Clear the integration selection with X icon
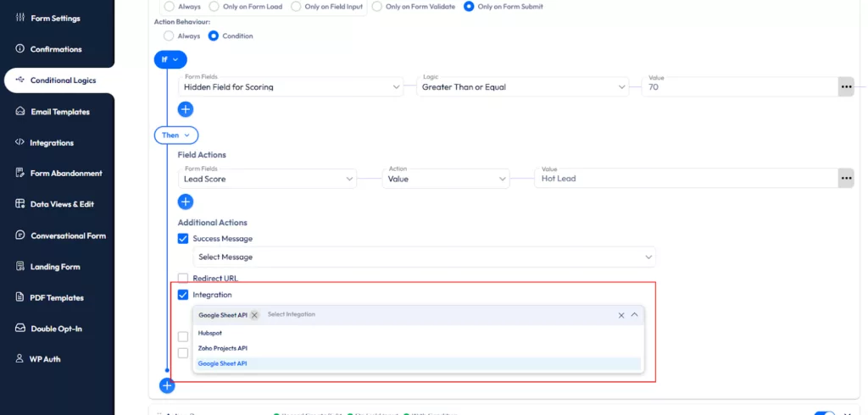The width and height of the screenshot is (868, 415). point(621,315)
